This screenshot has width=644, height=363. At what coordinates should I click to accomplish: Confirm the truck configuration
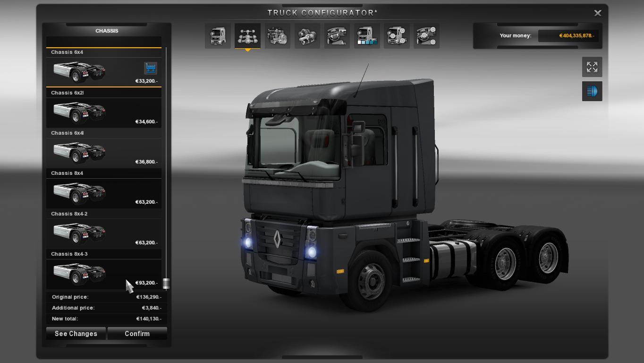(x=137, y=334)
